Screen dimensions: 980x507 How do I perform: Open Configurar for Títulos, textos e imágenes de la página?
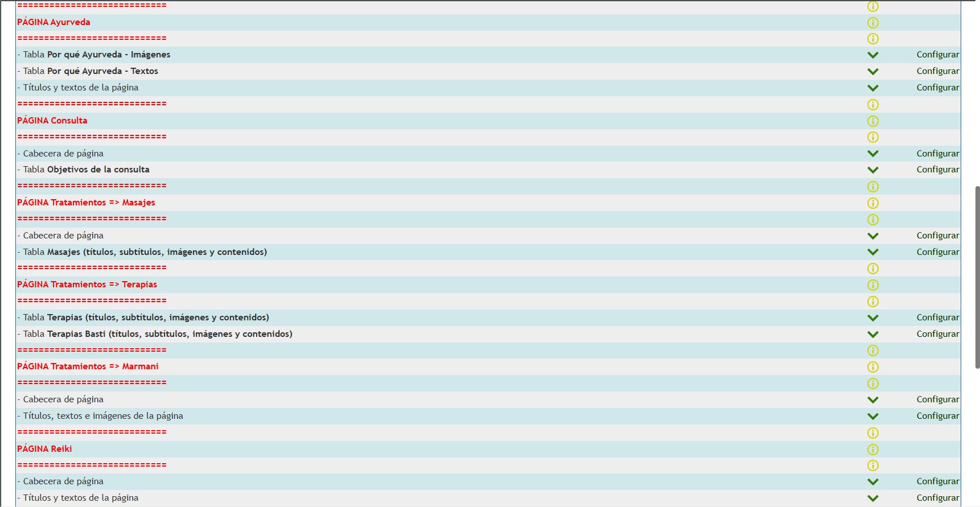coord(938,416)
